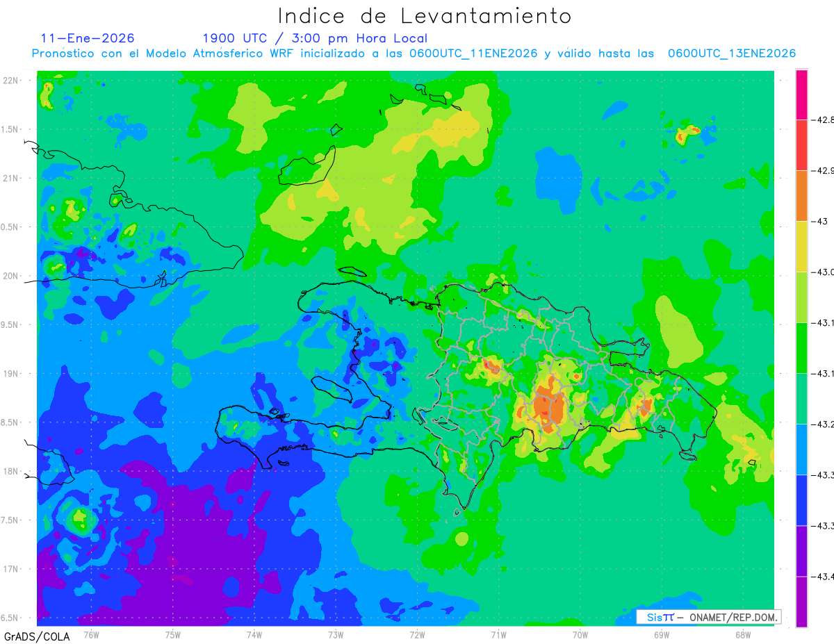Click the '-43.4' legend value
The width and height of the screenshot is (834, 644).
click(x=824, y=576)
